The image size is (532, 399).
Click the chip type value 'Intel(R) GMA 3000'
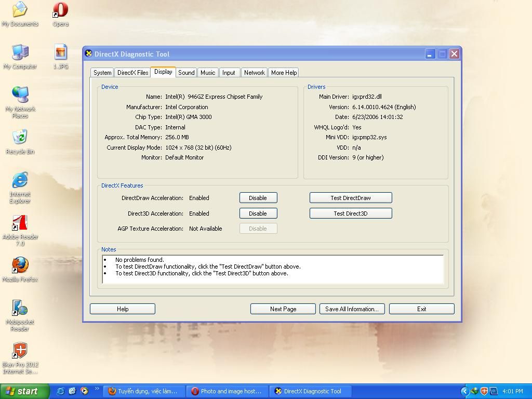[188, 117]
